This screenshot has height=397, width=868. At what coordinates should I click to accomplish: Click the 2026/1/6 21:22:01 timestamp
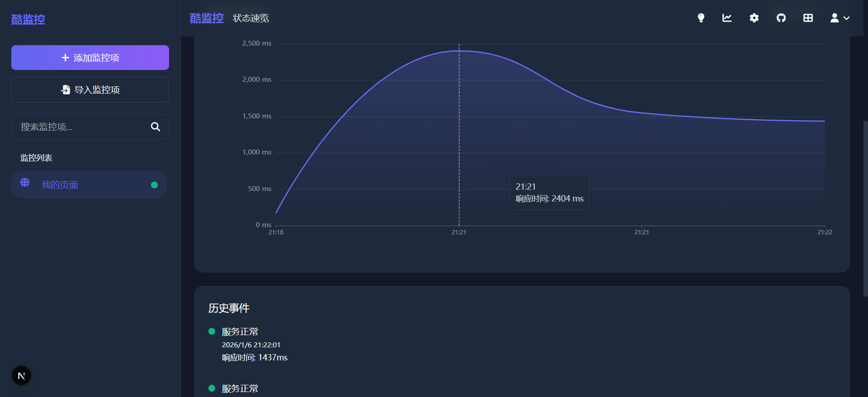(251, 345)
